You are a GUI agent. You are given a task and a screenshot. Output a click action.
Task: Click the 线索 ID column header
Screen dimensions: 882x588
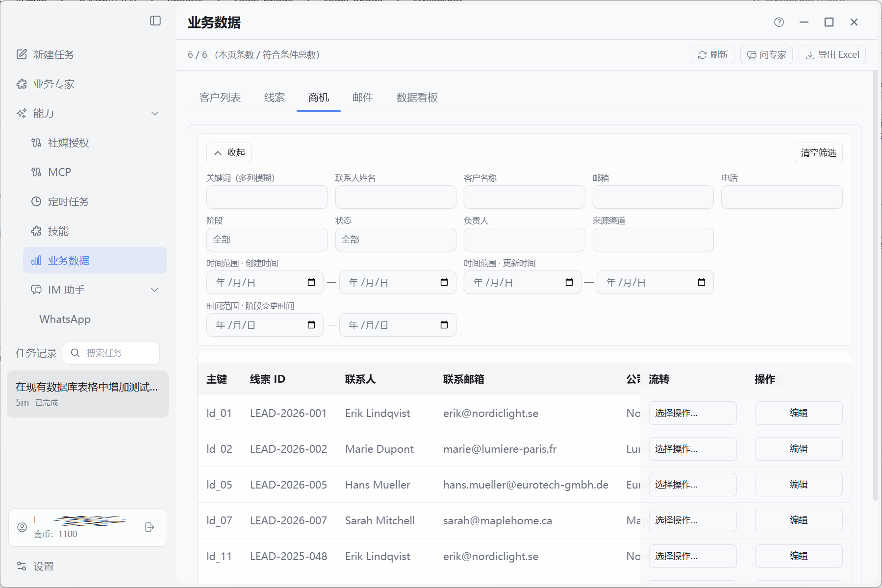268,379
